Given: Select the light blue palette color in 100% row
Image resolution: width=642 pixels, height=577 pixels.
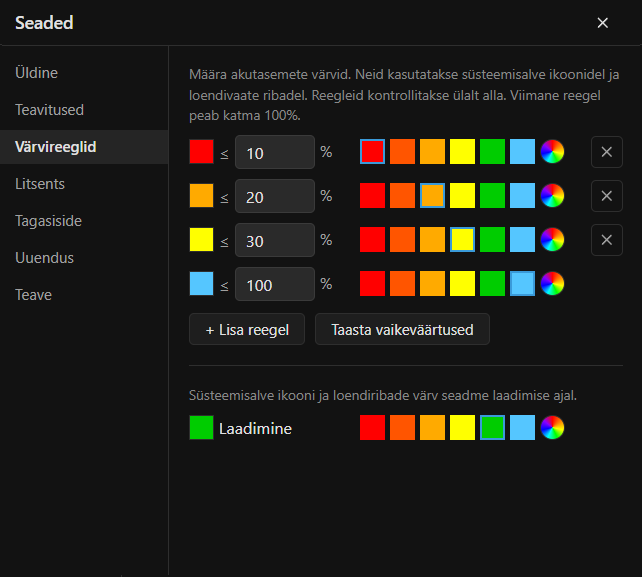Looking at the screenshot, I should [x=522, y=283].
